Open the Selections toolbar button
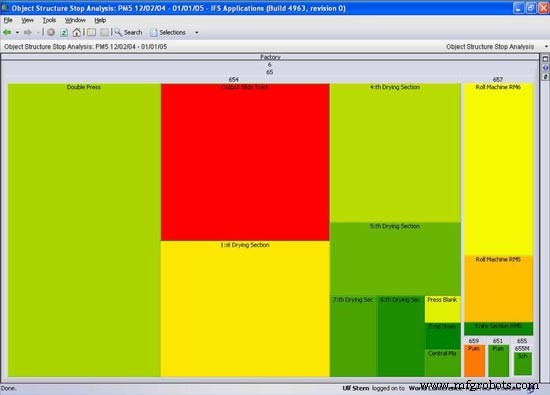This screenshot has height=395, width=550. [168, 32]
